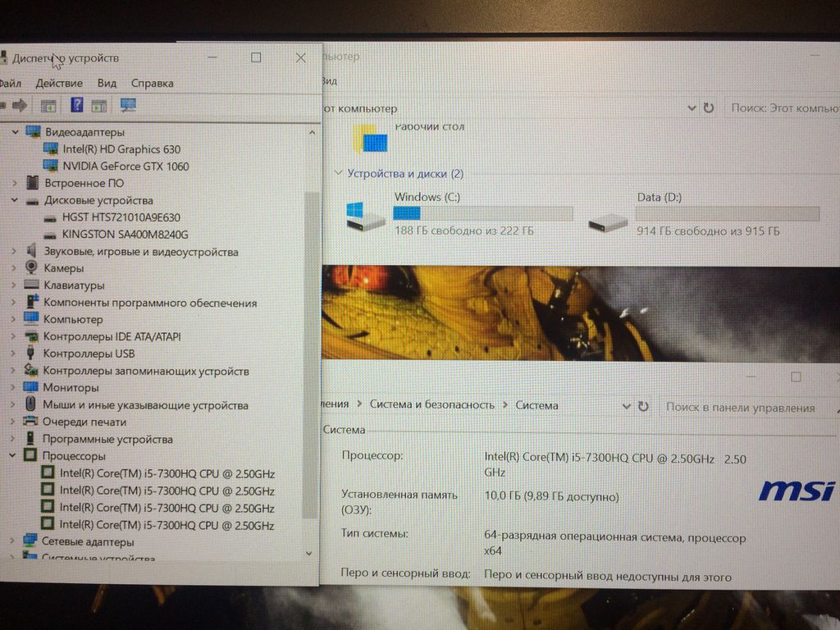Open the Вид menu in Device Manager

coord(107,83)
